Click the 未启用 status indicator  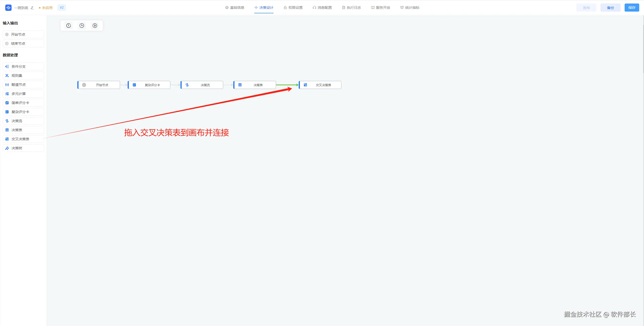click(46, 8)
